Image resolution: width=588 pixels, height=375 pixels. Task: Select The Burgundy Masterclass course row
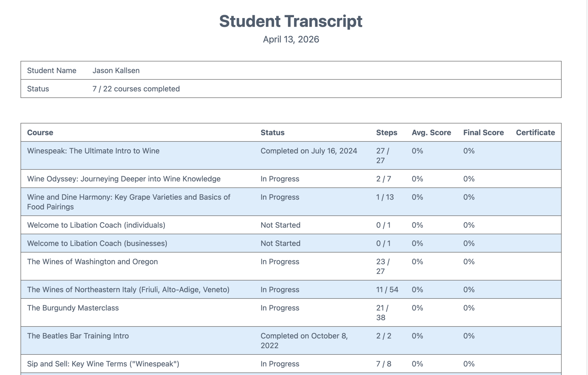[291, 313]
